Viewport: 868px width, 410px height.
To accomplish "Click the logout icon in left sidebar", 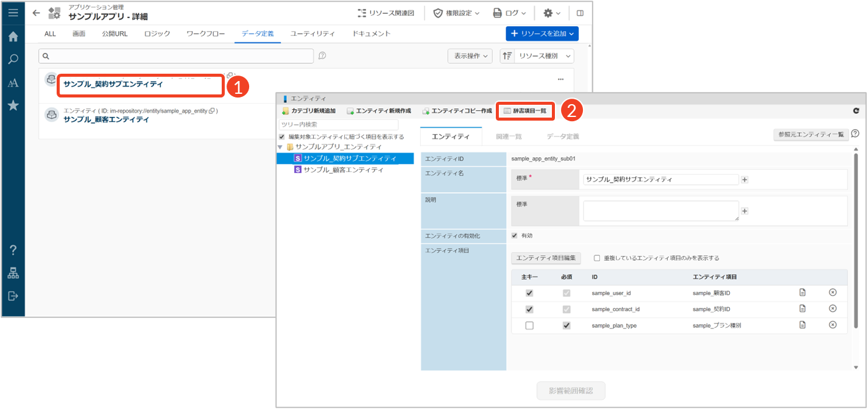I will coord(13,296).
